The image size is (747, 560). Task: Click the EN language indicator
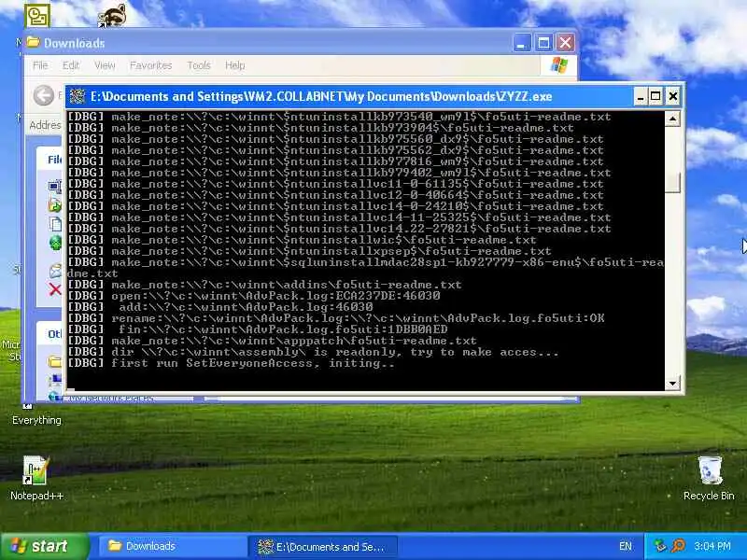pos(626,546)
